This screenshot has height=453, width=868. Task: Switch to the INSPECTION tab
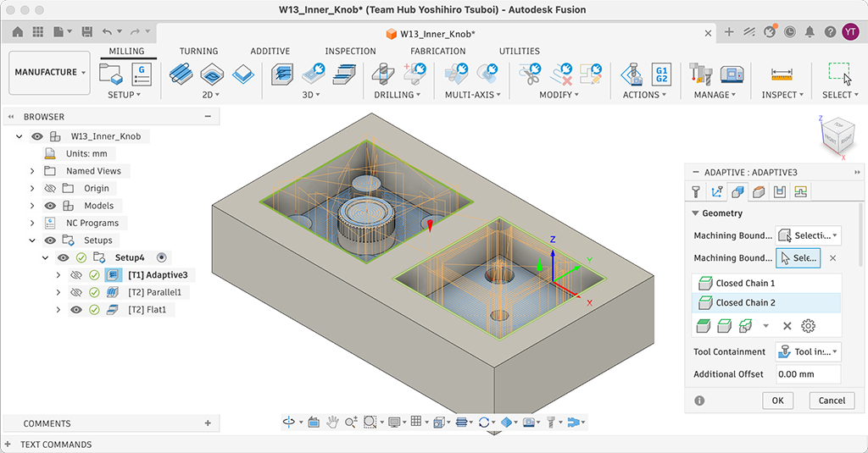[x=350, y=51]
